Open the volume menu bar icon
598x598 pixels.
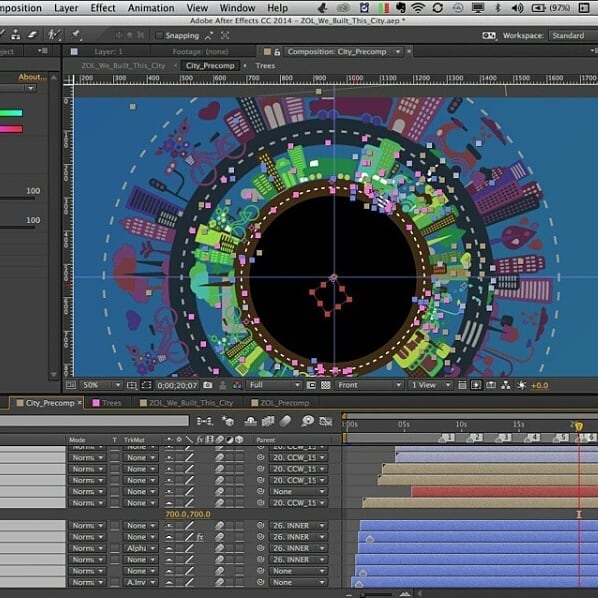[517, 8]
